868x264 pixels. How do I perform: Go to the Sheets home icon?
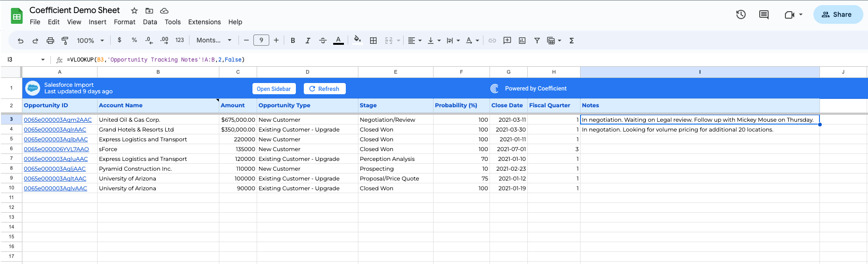point(17,16)
